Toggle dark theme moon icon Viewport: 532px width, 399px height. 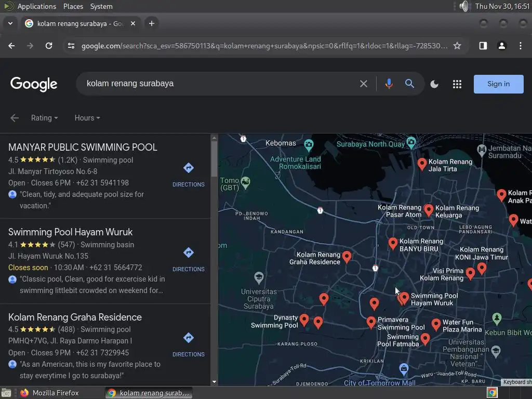(434, 84)
